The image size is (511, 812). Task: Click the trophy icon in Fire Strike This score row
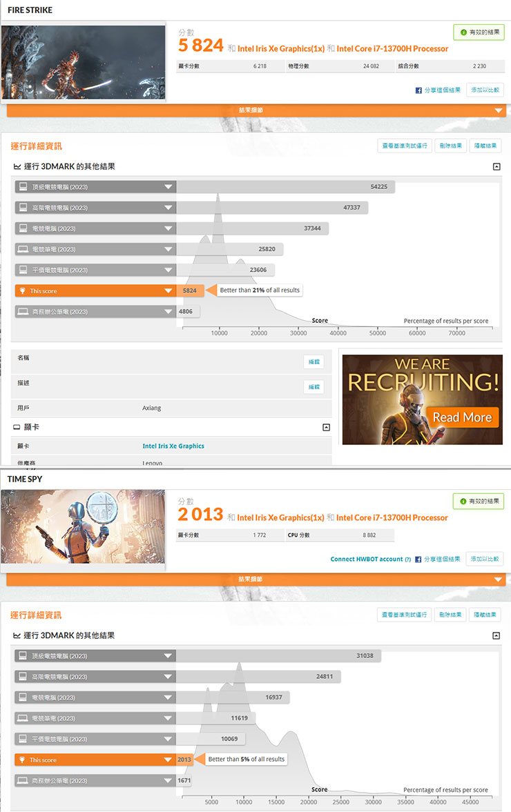pos(22,291)
